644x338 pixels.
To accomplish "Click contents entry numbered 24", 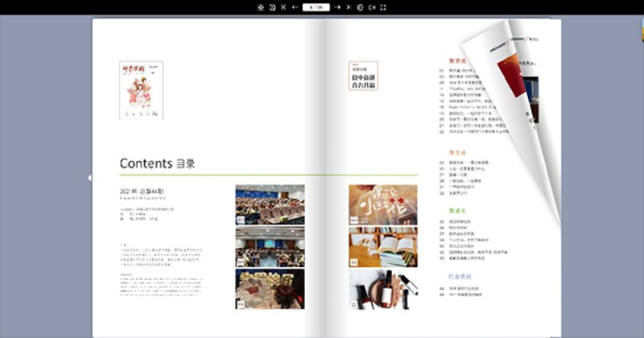I will pos(464,163).
